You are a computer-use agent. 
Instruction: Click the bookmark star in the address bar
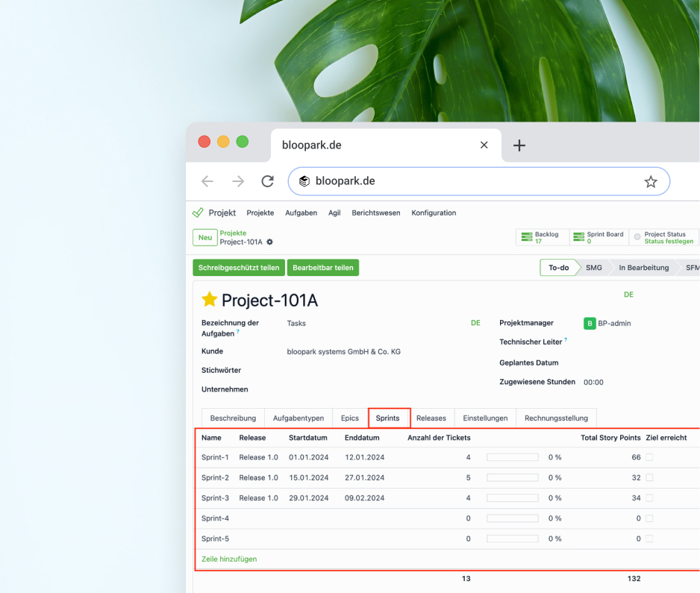point(650,181)
